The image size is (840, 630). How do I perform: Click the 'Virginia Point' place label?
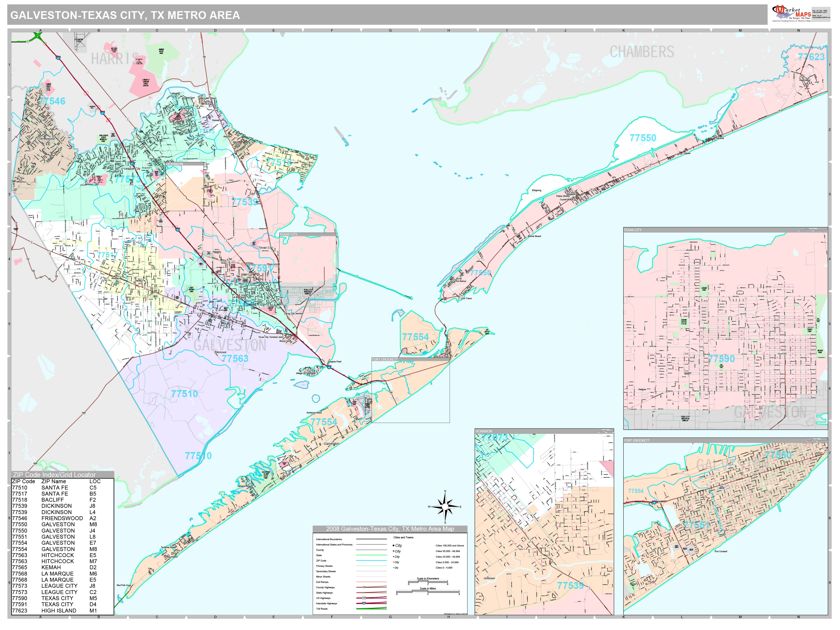(x=334, y=361)
